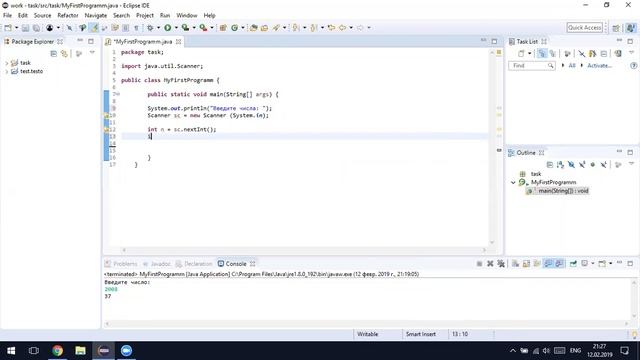Click the Save icon in the toolbar

pyautogui.click(x=25, y=28)
